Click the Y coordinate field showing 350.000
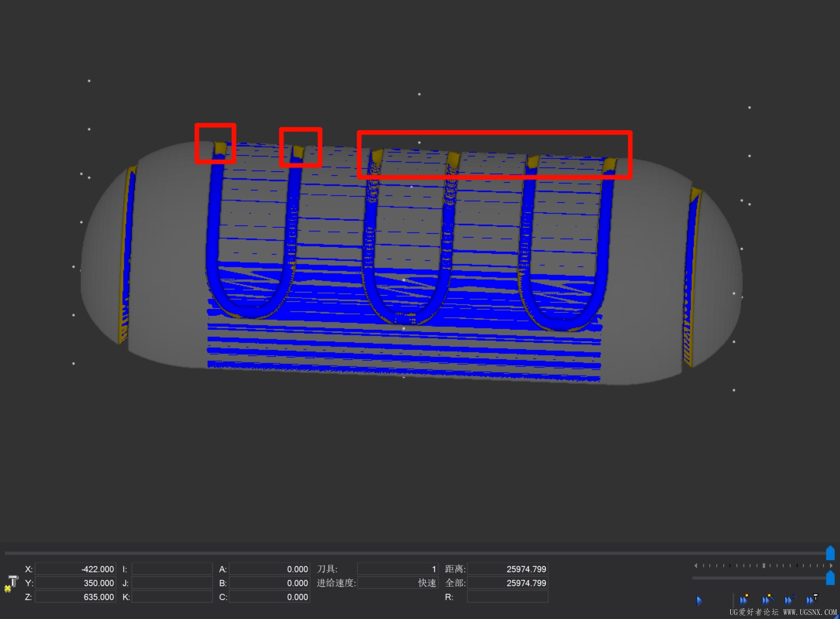This screenshot has height=619, width=840. [75, 583]
